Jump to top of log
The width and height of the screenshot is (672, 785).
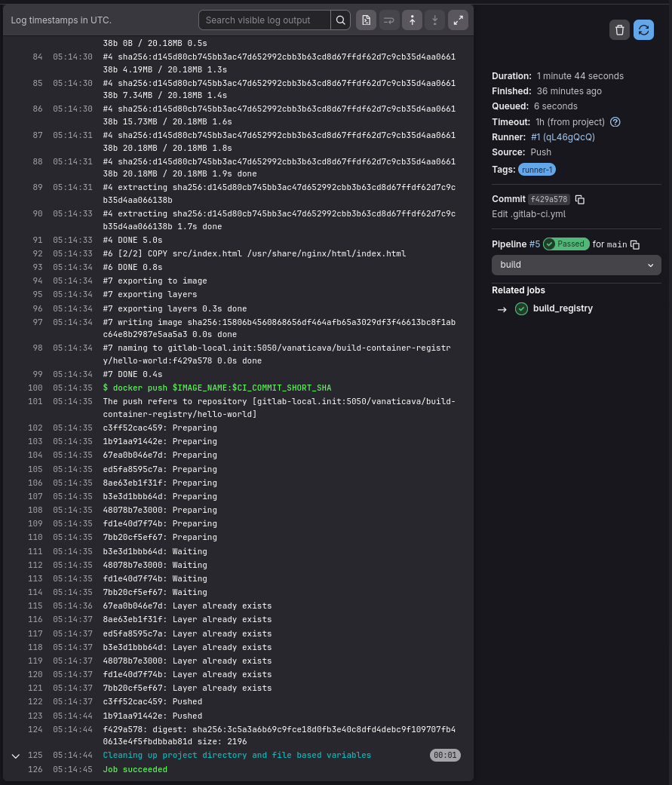pos(412,20)
